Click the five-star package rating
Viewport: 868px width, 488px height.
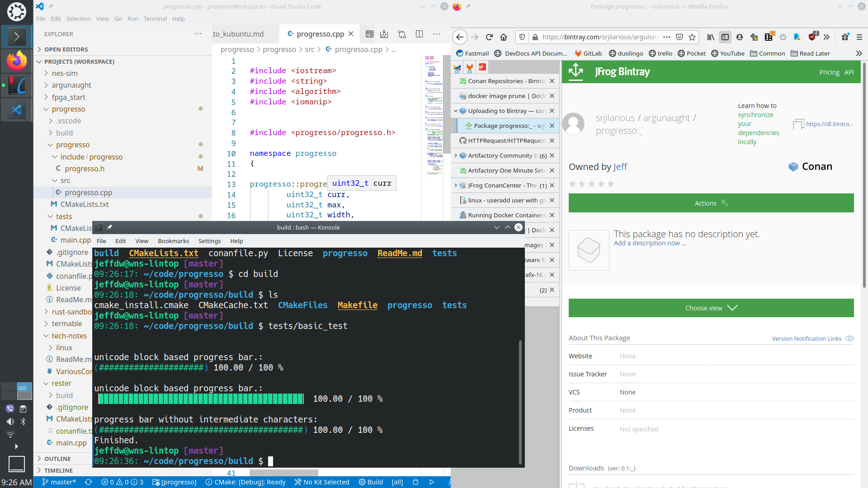coord(591,184)
